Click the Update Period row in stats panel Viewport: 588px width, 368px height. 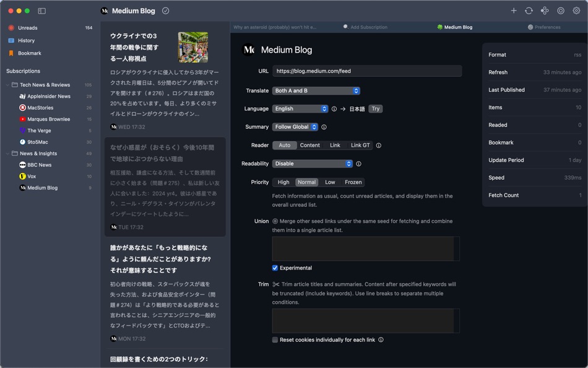(x=535, y=160)
